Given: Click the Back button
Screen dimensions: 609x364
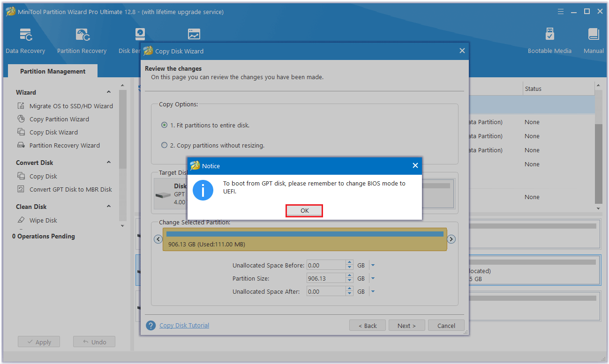Looking at the screenshot, I should (368, 326).
